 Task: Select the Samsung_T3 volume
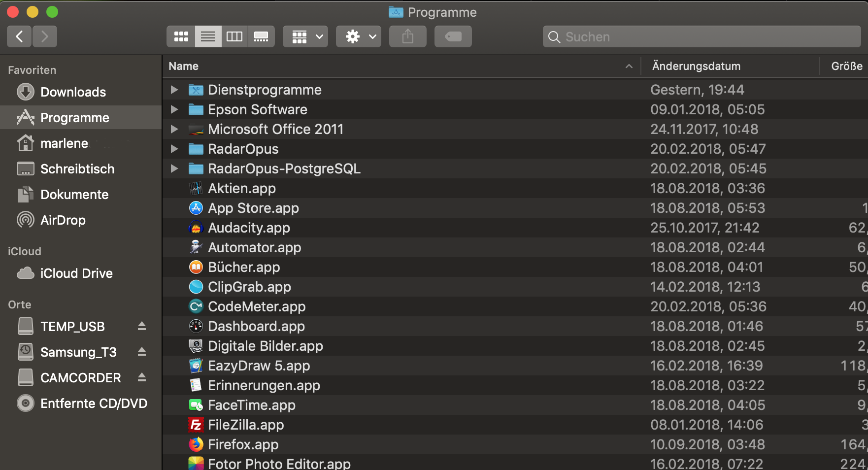tap(78, 352)
